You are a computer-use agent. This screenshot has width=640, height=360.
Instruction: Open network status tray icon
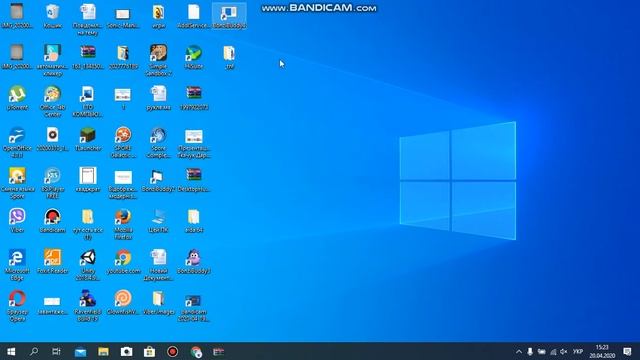tap(553, 351)
